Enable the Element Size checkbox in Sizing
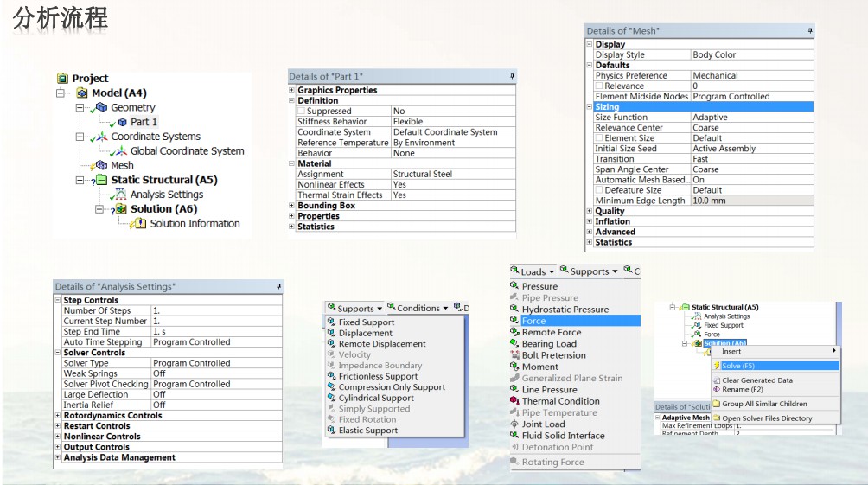 (x=598, y=138)
